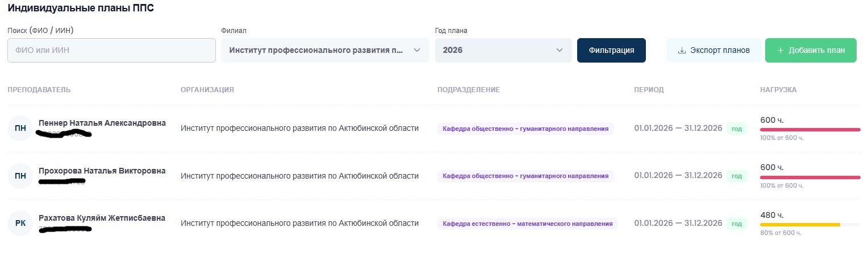
Task: Click the department tag in Пеннер's row
Action: 525,129
